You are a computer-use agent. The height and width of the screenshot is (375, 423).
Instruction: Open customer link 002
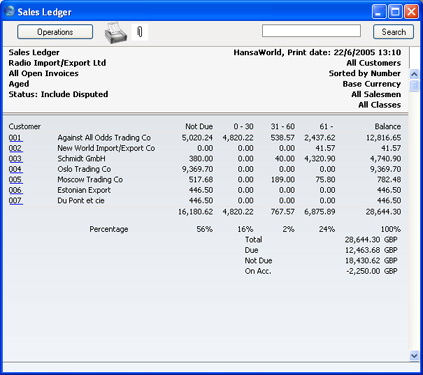point(15,148)
